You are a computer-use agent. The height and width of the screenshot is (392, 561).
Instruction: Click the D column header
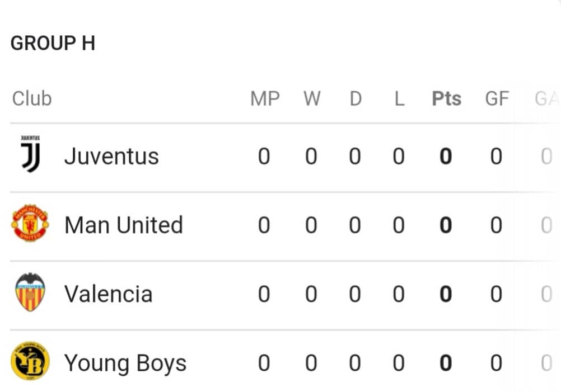pyautogui.click(x=356, y=98)
